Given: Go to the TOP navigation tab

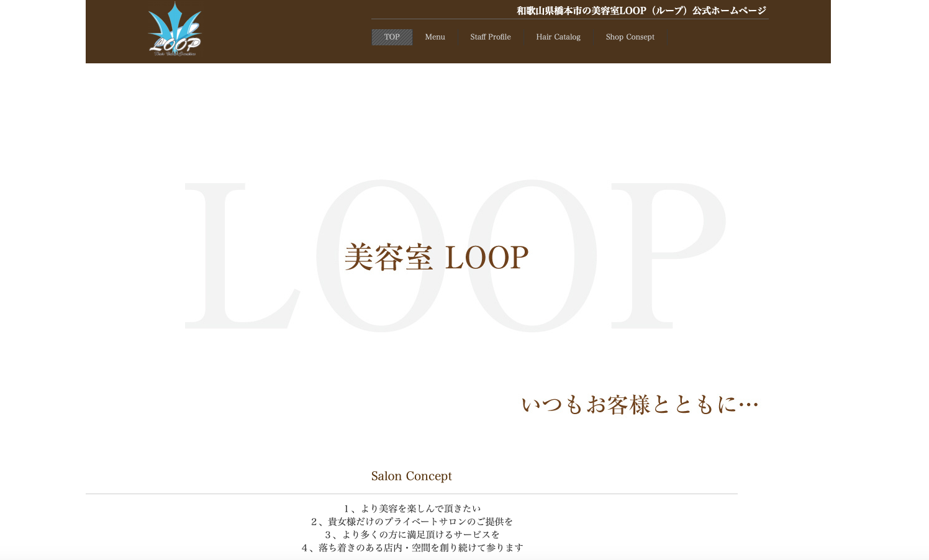Looking at the screenshot, I should point(392,37).
